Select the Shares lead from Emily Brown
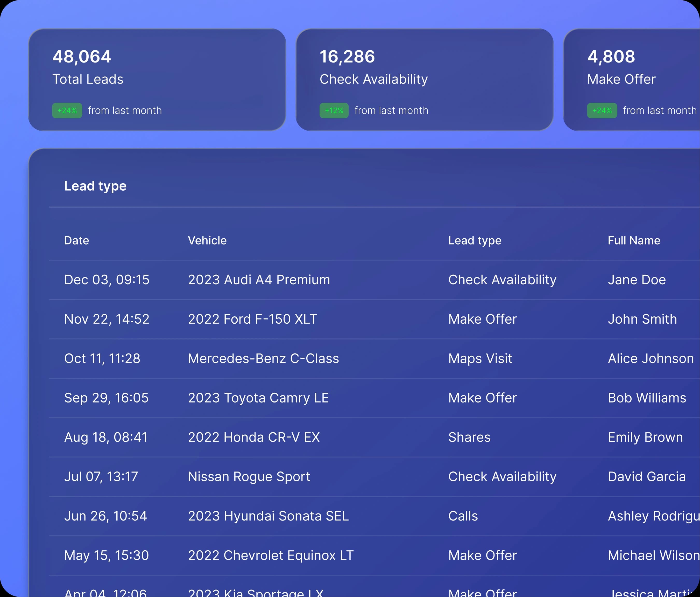Image resolution: width=700 pixels, height=597 pixels. [x=469, y=437]
